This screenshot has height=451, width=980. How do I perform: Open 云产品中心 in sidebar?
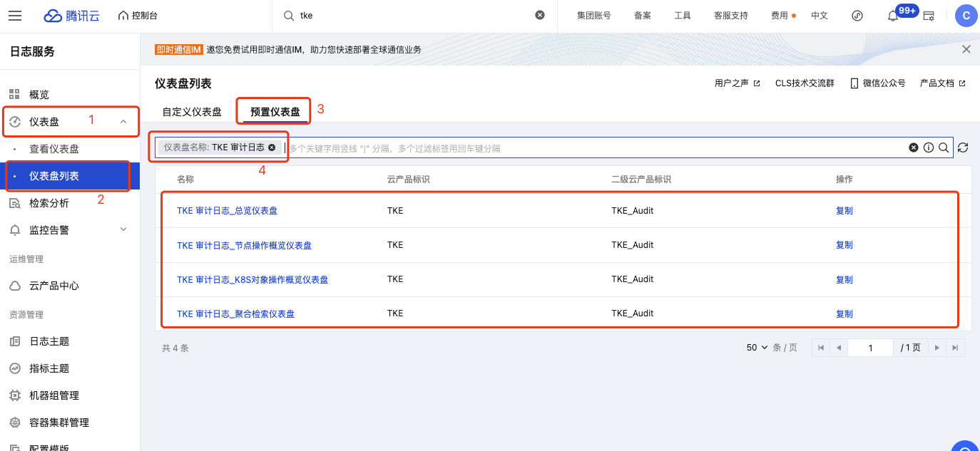[54, 286]
